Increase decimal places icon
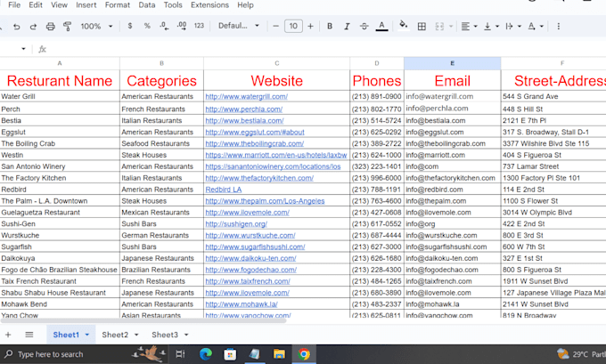606x364 pixels. coord(181,26)
